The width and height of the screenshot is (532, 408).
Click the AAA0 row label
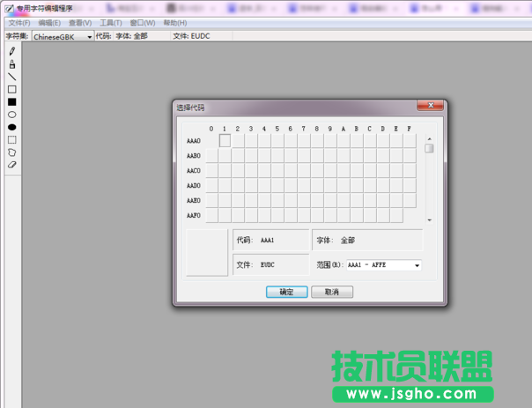pos(194,141)
